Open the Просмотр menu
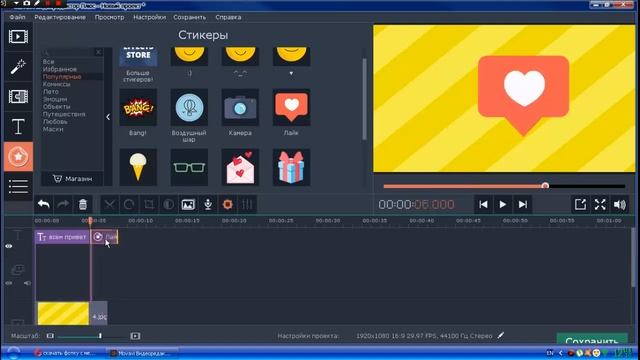 [x=109, y=17]
